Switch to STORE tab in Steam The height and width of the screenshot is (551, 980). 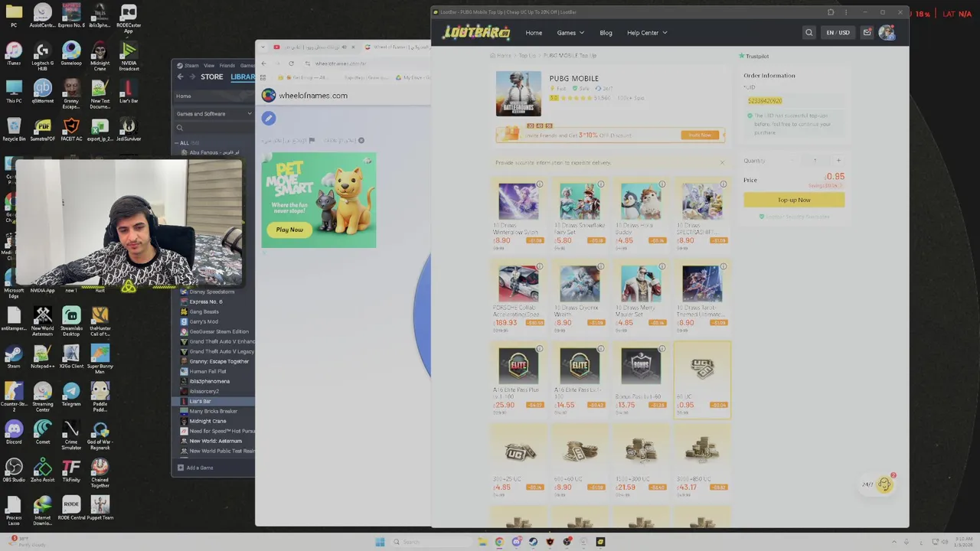click(x=211, y=77)
